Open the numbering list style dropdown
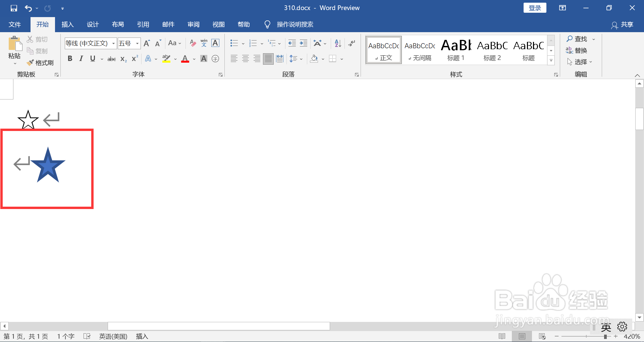This screenshot has height=342, width=644. [x=262, y=44]
